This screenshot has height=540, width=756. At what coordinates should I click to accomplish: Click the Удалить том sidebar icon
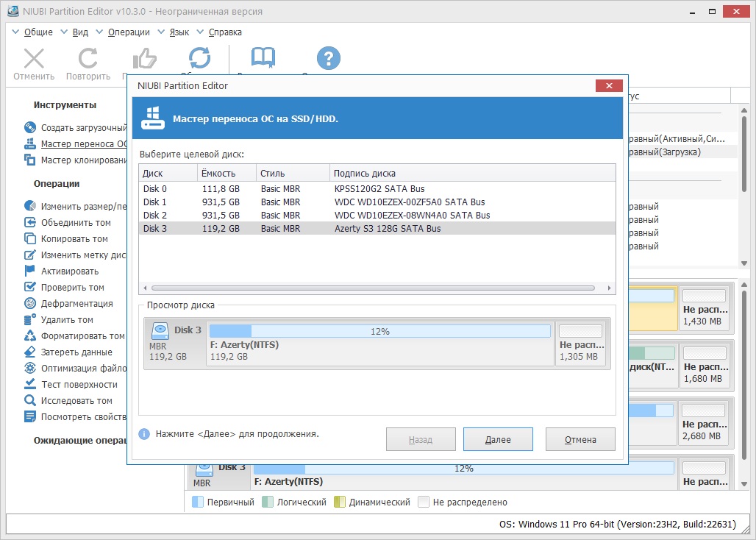click(30, 320)
